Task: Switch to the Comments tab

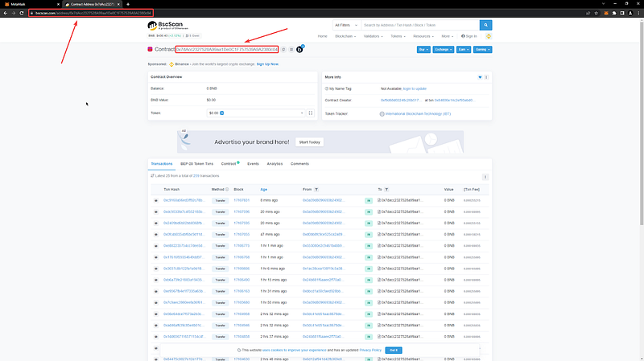Action: (299, 164)
